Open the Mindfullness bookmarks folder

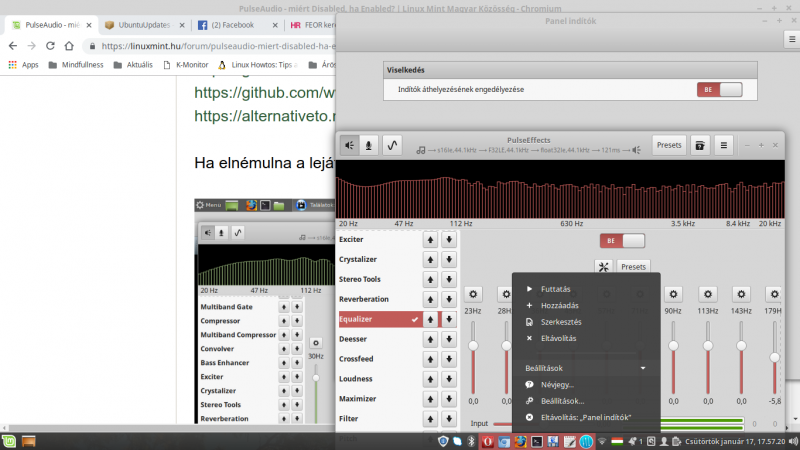pos(76,65)
